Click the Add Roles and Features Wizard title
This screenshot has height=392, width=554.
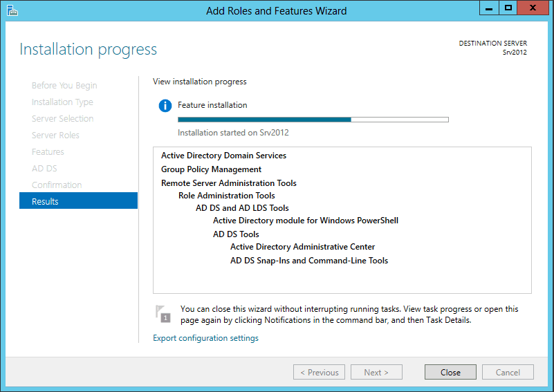coord(277,11)
